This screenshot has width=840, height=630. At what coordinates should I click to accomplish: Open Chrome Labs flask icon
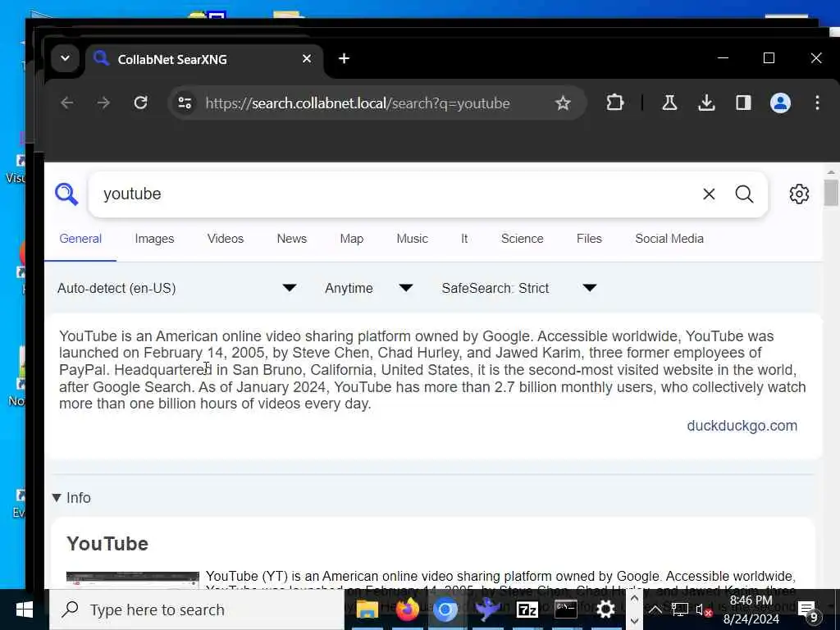coord(669,103)
